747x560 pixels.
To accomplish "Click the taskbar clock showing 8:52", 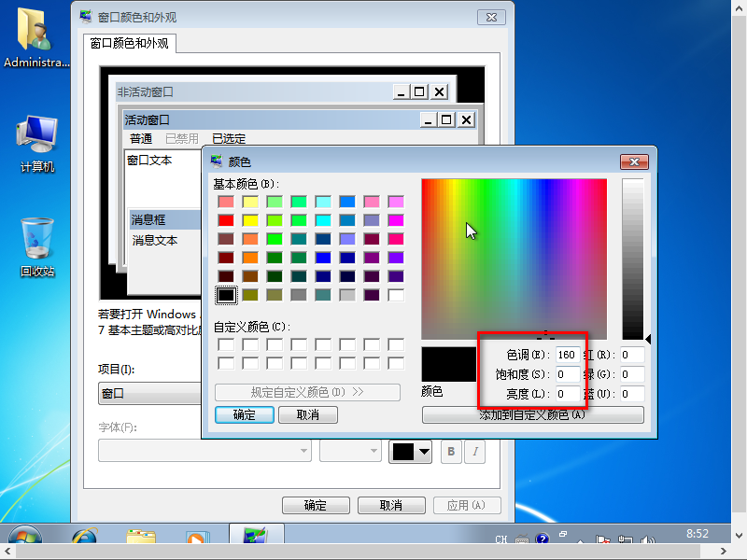I will [x=697, y=534].
